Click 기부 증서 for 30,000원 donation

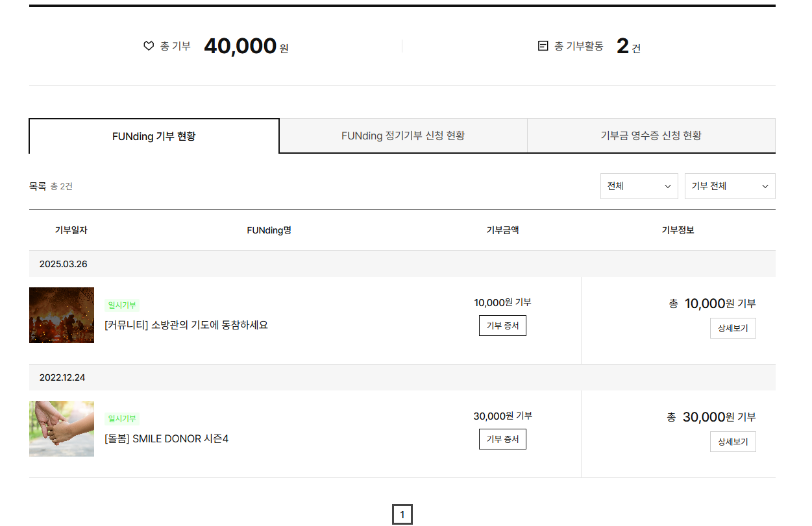pos(502,439)
